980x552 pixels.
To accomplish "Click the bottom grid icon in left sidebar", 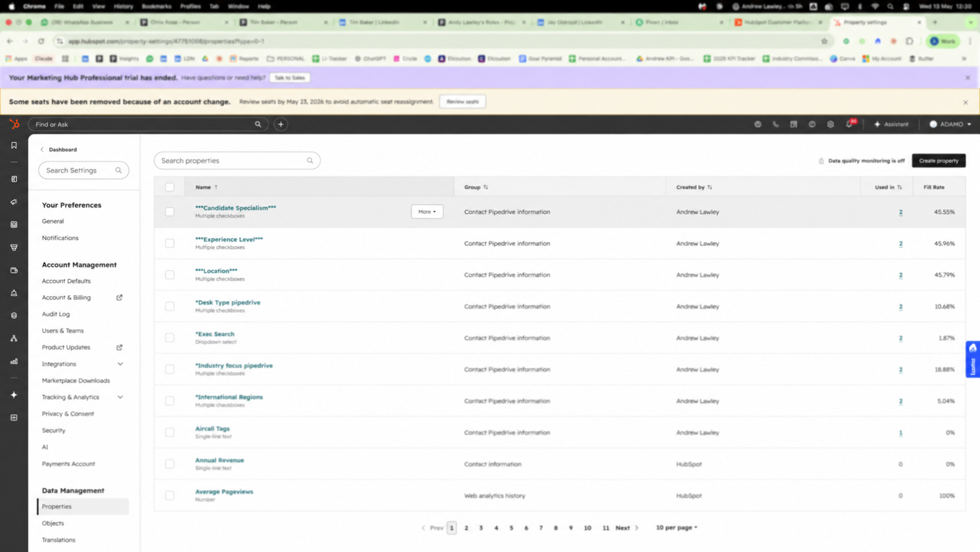I will click(14, 418).
